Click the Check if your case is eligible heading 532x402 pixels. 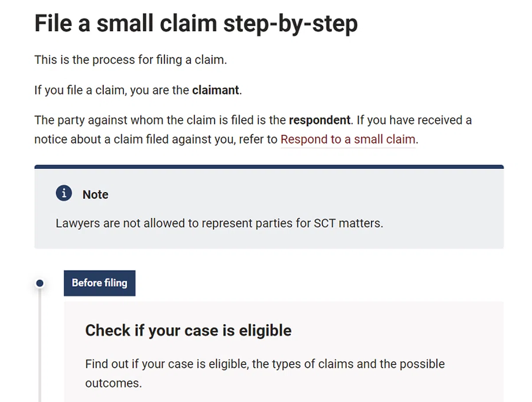tap(188, 330)
